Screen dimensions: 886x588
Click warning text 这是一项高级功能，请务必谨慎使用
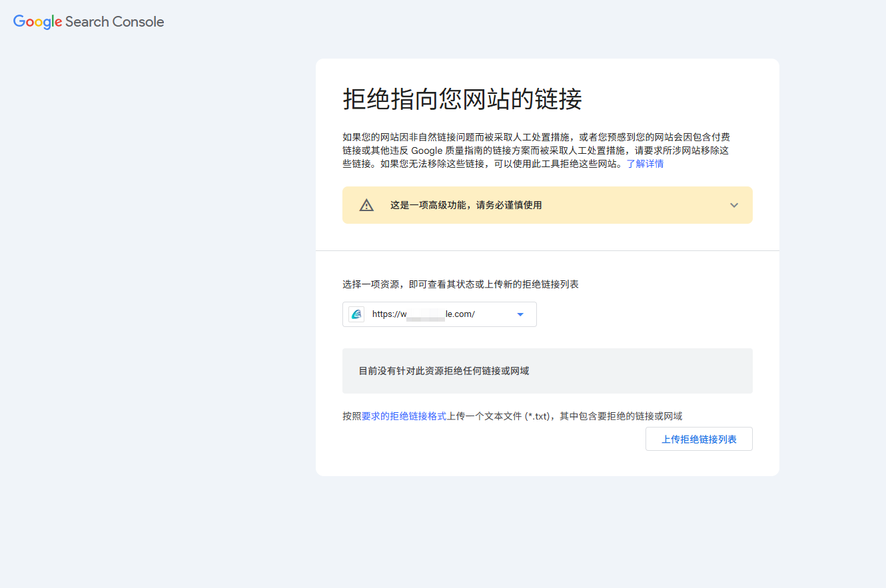coord(466,205)
